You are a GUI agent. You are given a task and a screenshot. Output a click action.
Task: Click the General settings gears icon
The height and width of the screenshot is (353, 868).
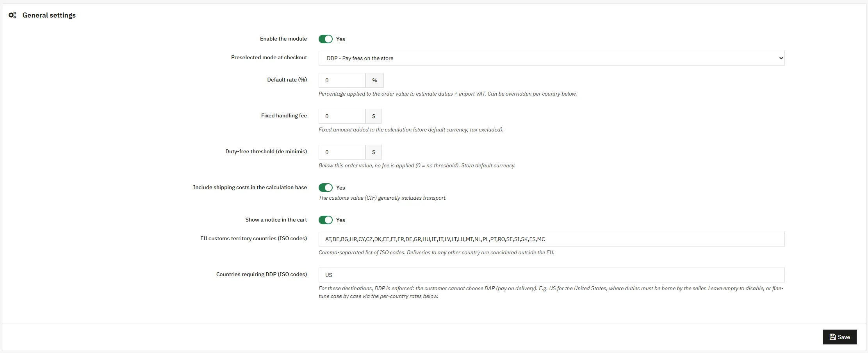click(x=12, y=15)
